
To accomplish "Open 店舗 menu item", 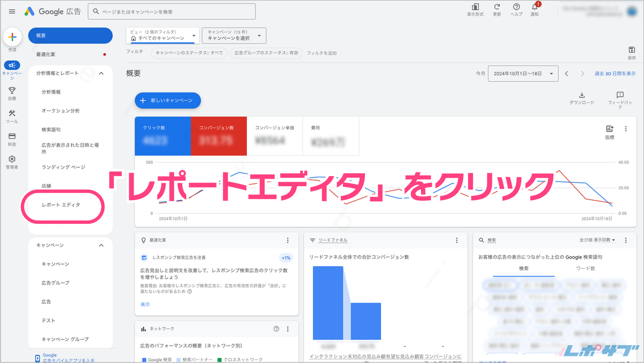I will [x=46, y=186].
